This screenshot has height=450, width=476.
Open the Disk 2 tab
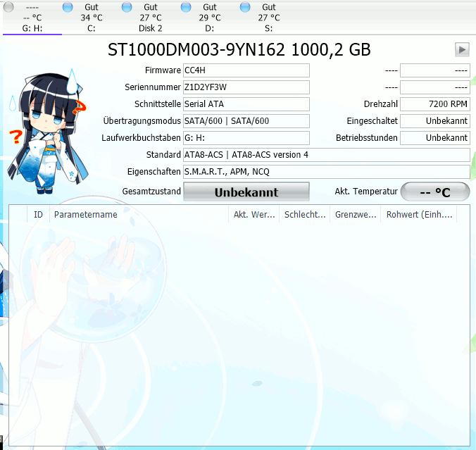[x=151, y=18]
